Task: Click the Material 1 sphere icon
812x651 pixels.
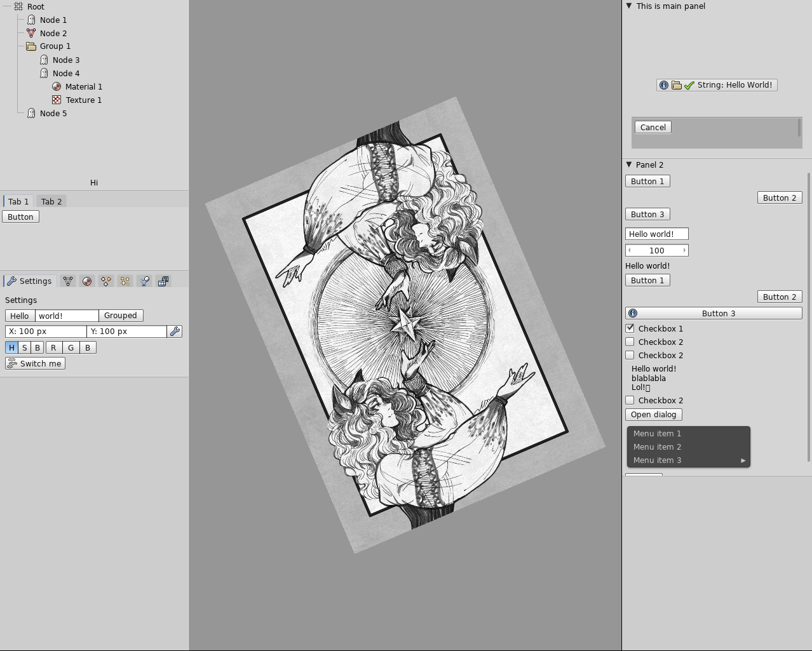Action: 57,86
